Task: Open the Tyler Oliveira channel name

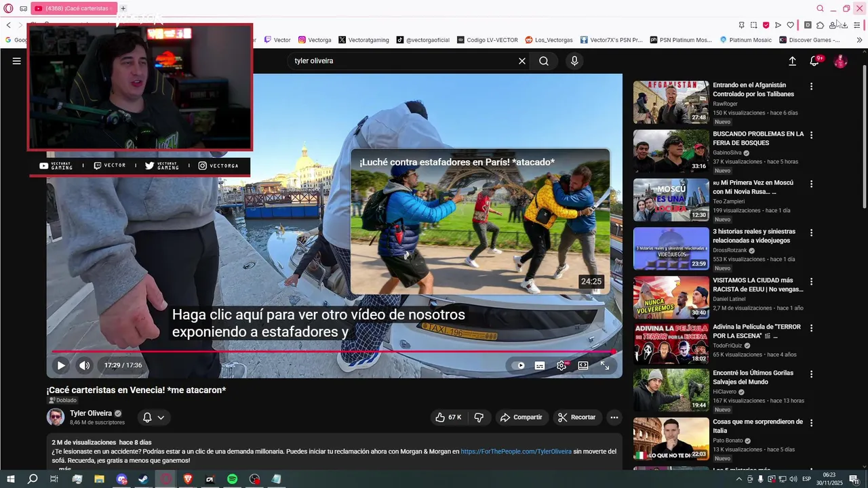Action: (91, 413)
